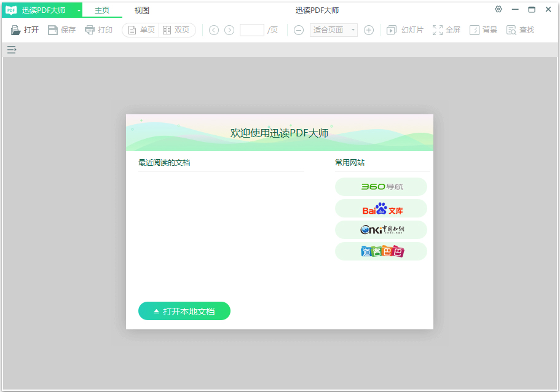Select the 主页 tab
Image resolution: width=560 pixels, height=392 pixels.
[x=102, y=10]
